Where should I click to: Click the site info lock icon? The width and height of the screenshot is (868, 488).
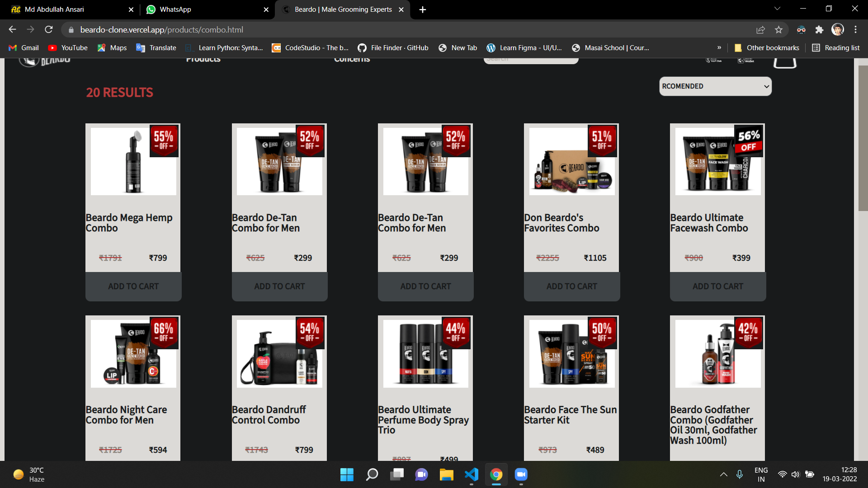tap(71, 30)
